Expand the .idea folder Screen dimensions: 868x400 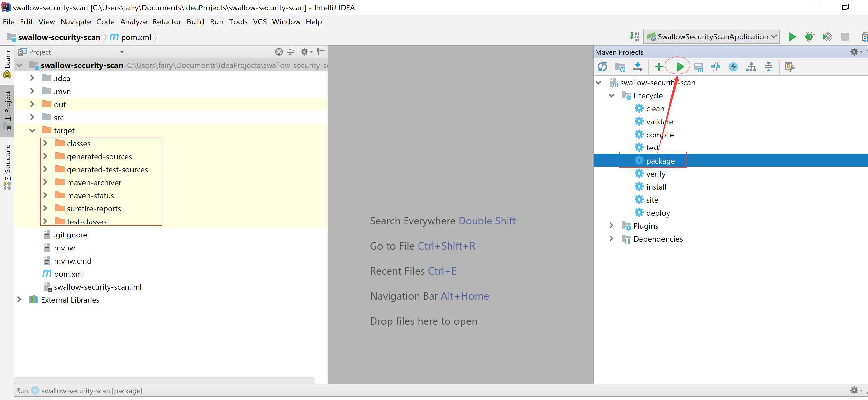pyautogui.click(x=32, y=78)
